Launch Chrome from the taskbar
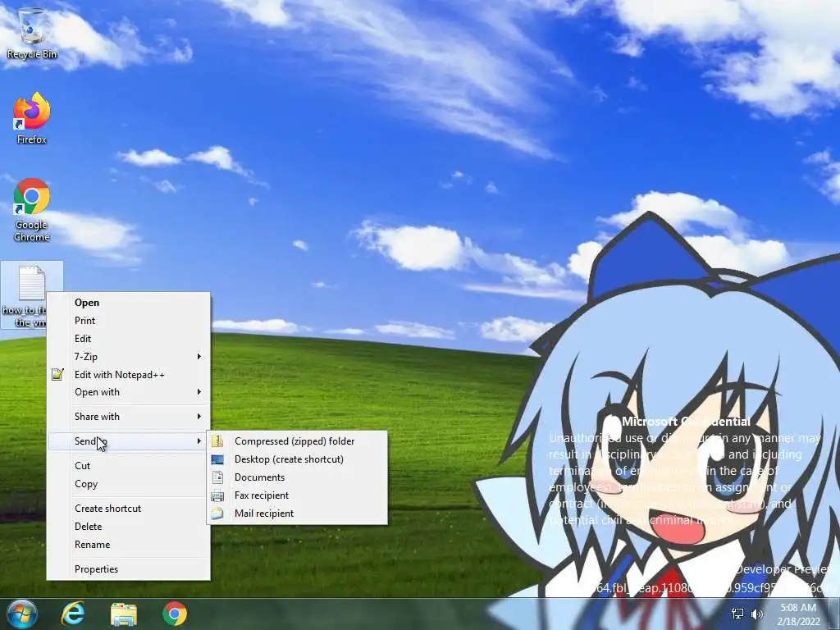Screen dimensions: 840x630 [175, 614]
